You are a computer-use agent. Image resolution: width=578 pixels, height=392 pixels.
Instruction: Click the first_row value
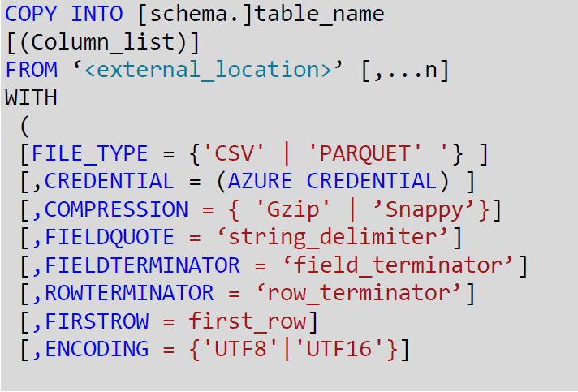(248, 321)
